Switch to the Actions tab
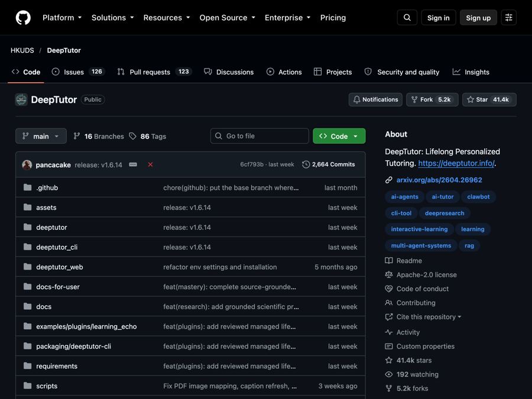Image resolution: width=532 pixels, height=399 pixels. point(284,72)
